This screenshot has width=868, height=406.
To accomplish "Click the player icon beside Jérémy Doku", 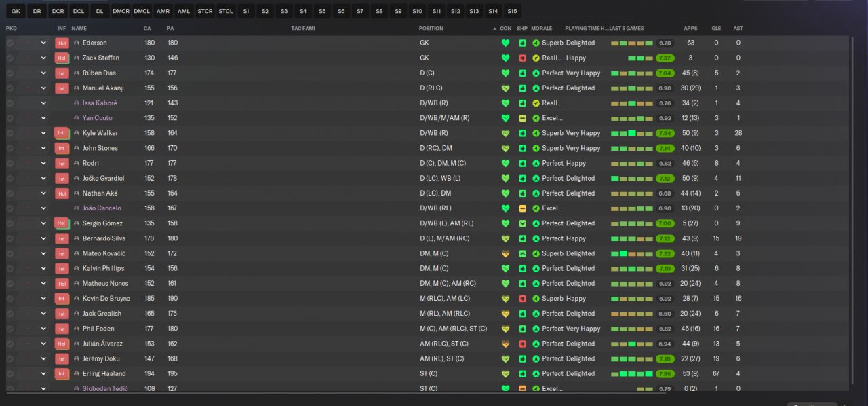I will (77, 358).
